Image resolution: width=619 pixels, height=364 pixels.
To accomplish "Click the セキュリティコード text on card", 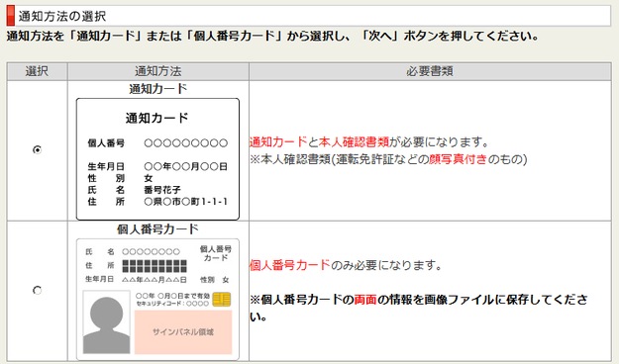I will [x=172, y=304].
